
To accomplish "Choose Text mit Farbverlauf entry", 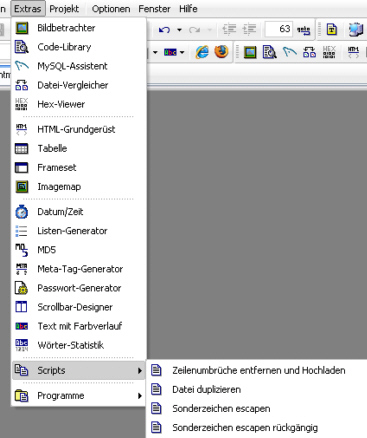I will (x=79, y=326).
